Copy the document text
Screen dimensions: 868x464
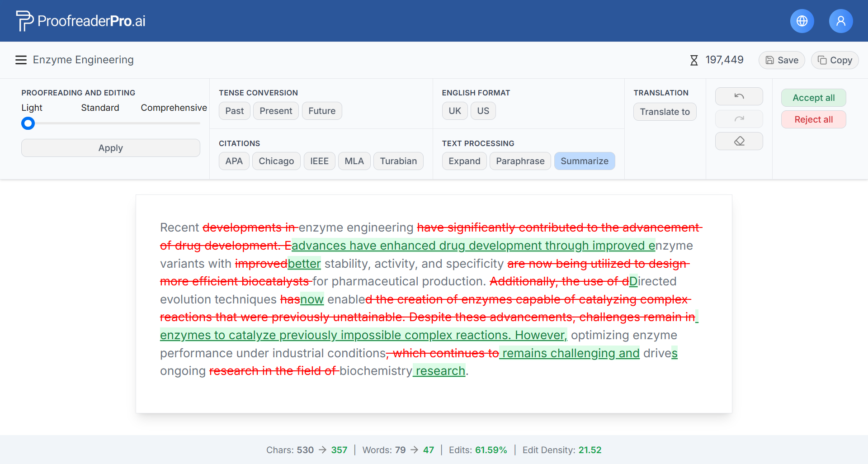pyautogui.click(x=835, y=60)
